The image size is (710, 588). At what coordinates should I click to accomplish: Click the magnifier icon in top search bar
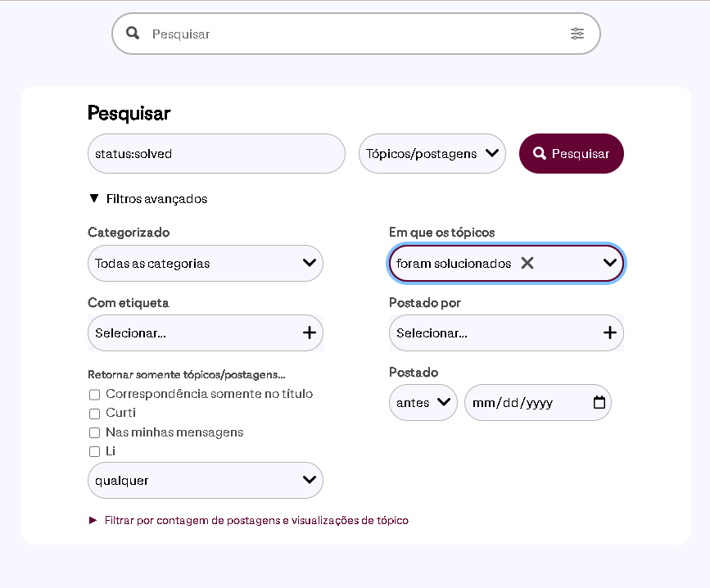[x=133, y=33]
